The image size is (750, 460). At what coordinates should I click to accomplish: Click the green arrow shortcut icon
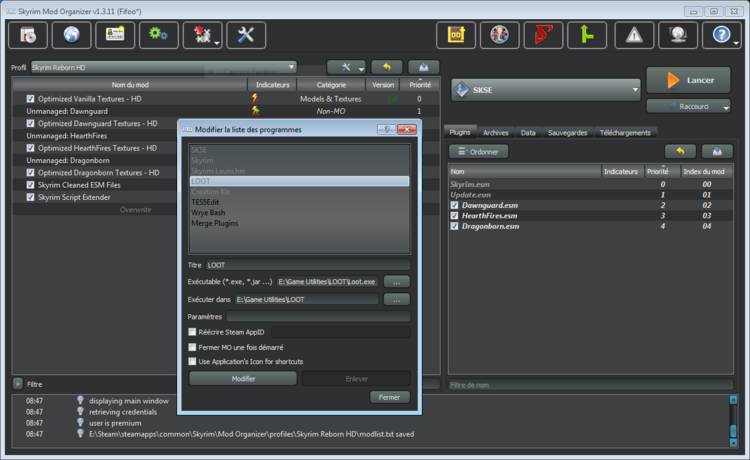pyautogui.click(x=587, y=35)
